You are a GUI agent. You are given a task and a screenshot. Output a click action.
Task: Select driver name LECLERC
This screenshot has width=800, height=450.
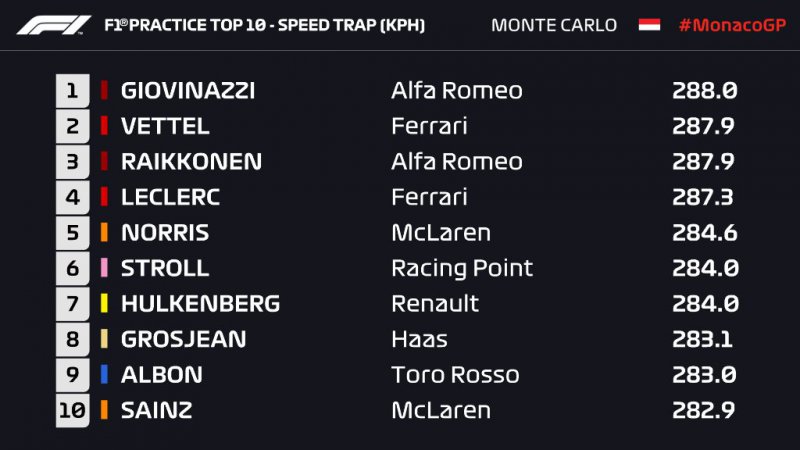click(170, 197)
